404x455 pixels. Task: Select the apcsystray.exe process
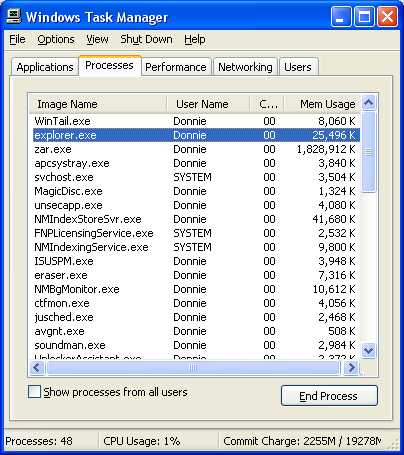(196, 163)
